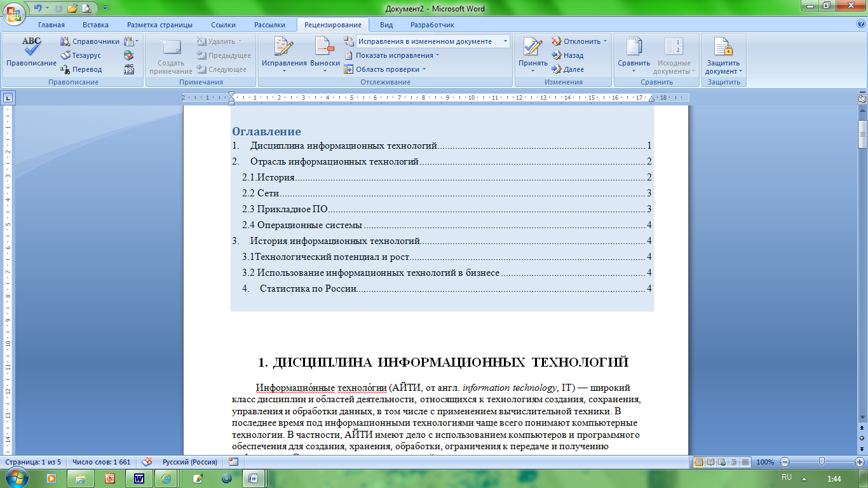This screenshot has width=868, height=488.
Task: Open the Главная tab
Action: coord(51,25)
